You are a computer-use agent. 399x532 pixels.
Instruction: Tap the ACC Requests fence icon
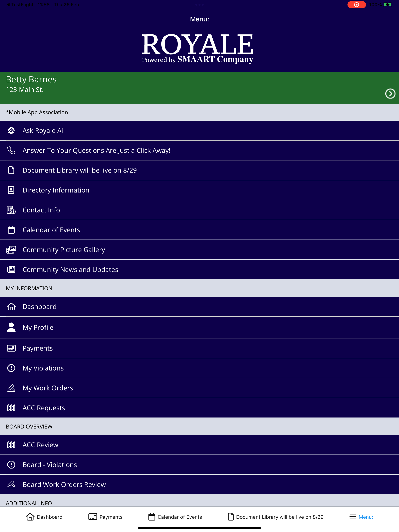pyautogui.click(x=11, y=408)
